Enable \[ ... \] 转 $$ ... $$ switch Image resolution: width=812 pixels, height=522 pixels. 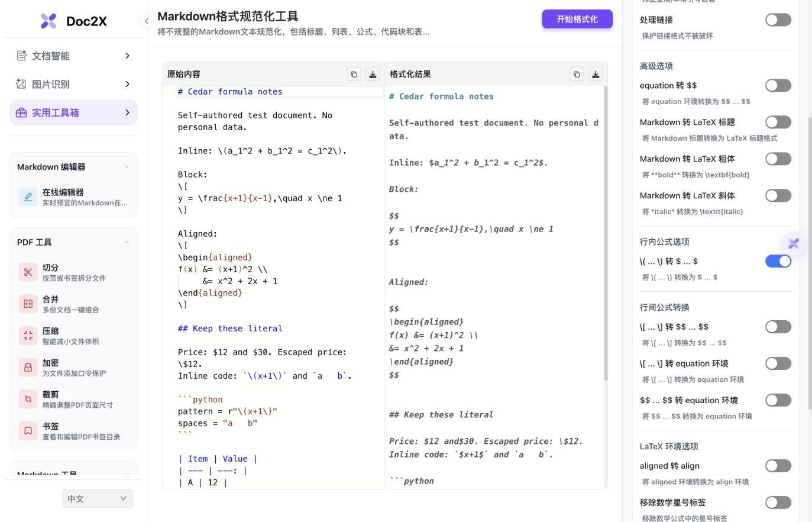click(778, 327)
